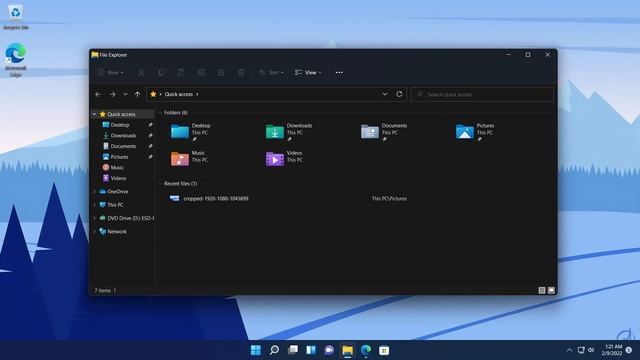Image resolution: width=640 pixels, height=360 pixels.
Task: Collapse the Folders (6) group
Action: (160, 113)
